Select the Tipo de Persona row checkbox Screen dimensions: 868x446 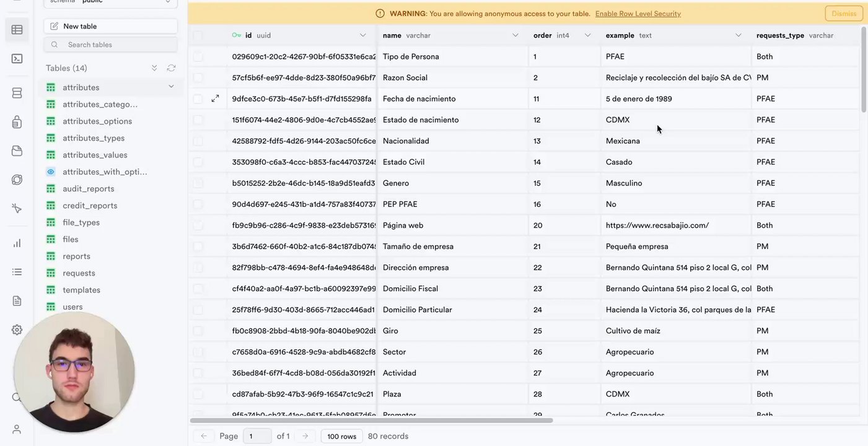(198, 56)
